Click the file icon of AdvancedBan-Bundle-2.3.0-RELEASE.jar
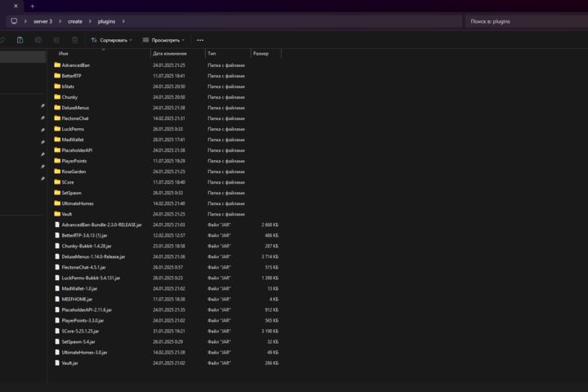The height and width of the screenshot is (392, 588). click(x=57, y=225)
